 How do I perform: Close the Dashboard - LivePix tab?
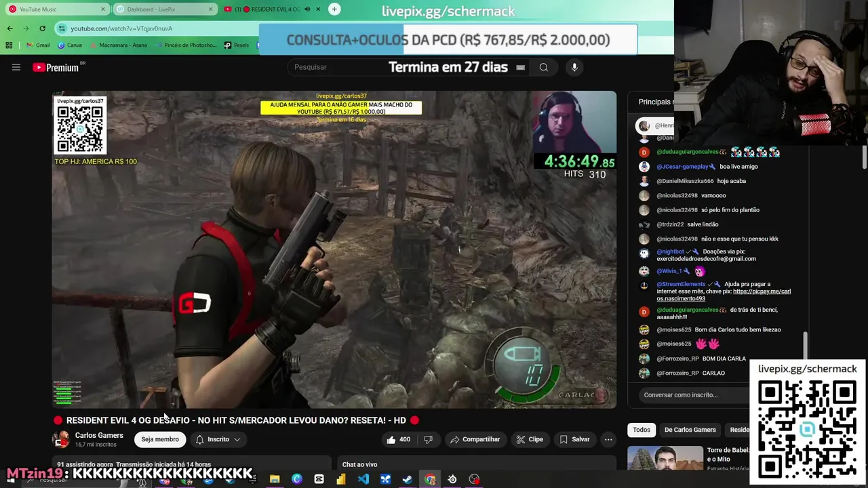point(211,9)
